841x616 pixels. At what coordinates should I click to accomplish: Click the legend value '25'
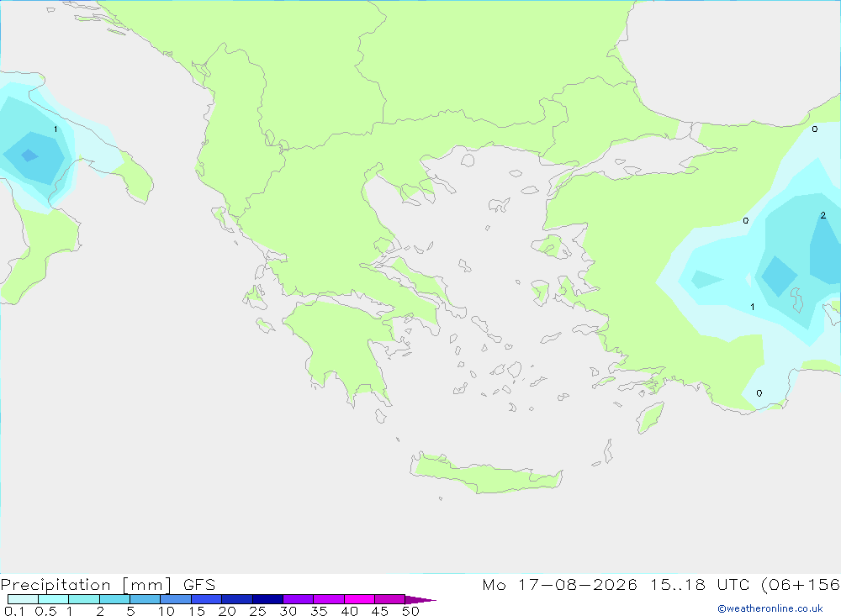(x=257, y=611)
